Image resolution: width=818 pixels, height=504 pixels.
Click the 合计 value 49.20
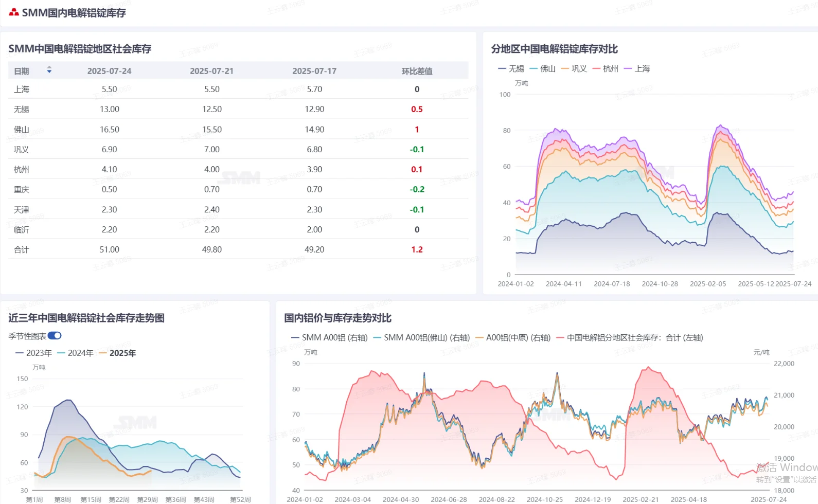(314, 249)
